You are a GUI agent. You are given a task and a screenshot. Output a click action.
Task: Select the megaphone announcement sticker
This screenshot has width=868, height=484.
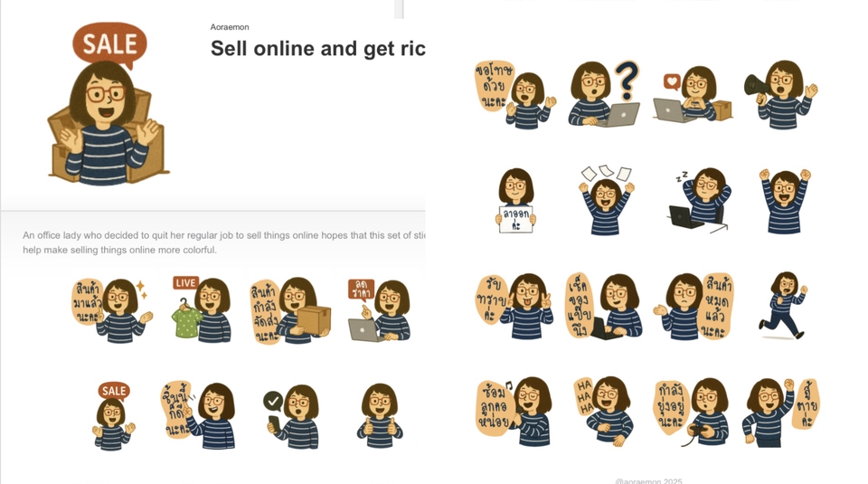pos(781,94)
